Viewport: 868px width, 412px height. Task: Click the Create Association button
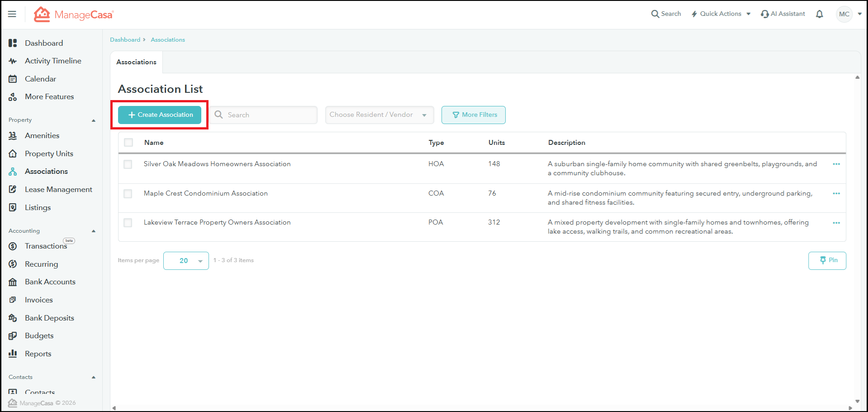coord(160,115)
